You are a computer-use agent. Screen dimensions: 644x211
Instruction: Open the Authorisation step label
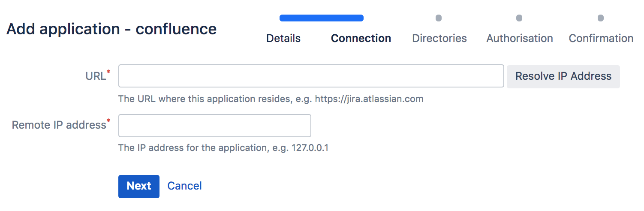(x=520, y=38)
